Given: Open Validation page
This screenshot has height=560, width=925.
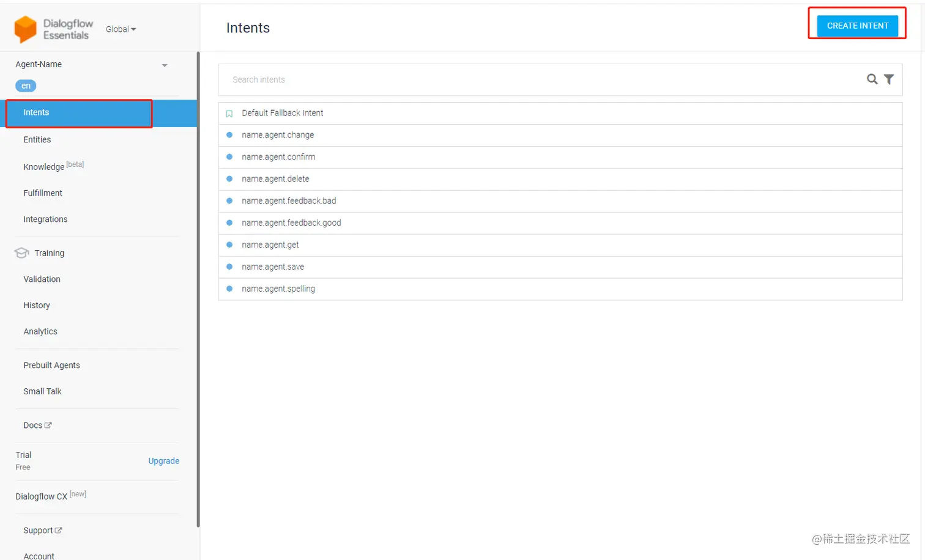Looking at the screenshot, I should (42, 279).
